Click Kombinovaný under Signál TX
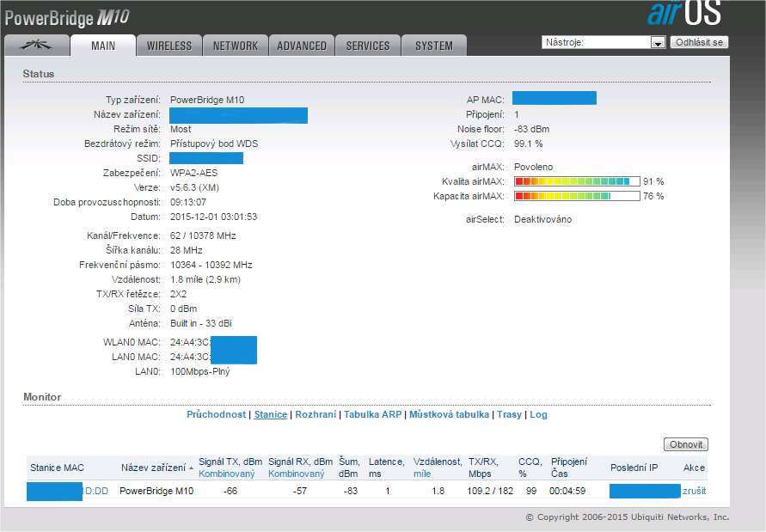Screen dimensions: 766x532 click(x=227, y=474)
